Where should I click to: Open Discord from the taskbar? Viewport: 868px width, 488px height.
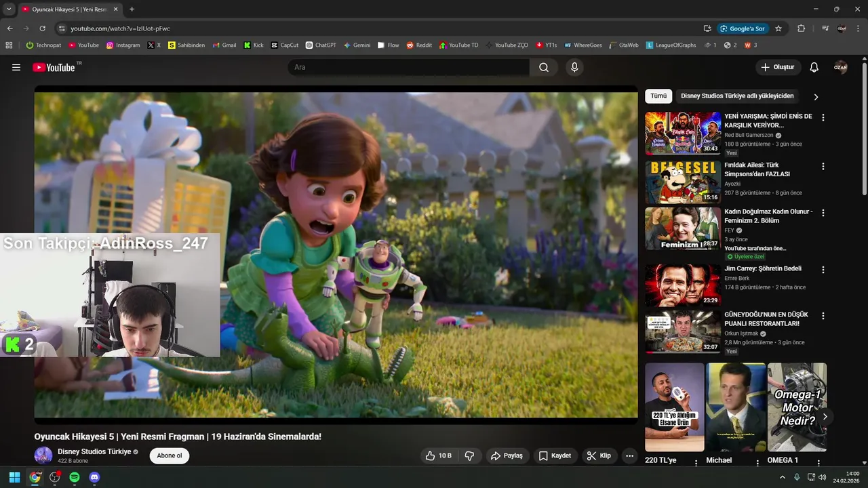click(94, 477)
